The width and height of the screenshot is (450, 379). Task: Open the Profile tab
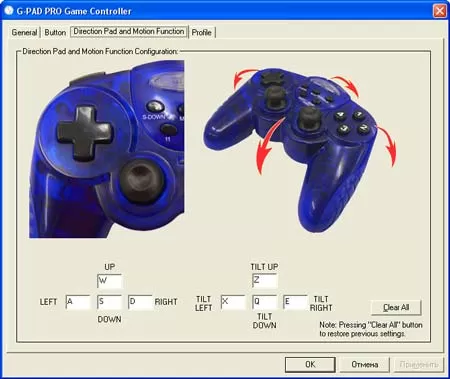click(x=202, y=32)
